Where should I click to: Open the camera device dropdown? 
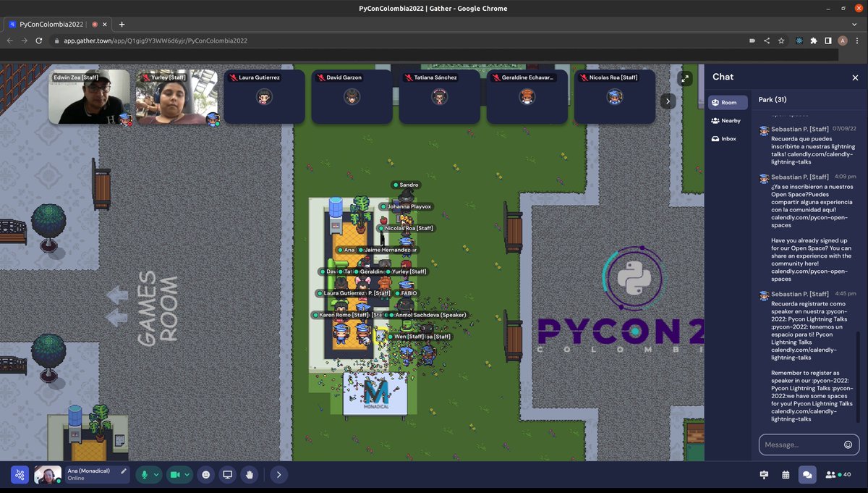(x=187, y=475)
